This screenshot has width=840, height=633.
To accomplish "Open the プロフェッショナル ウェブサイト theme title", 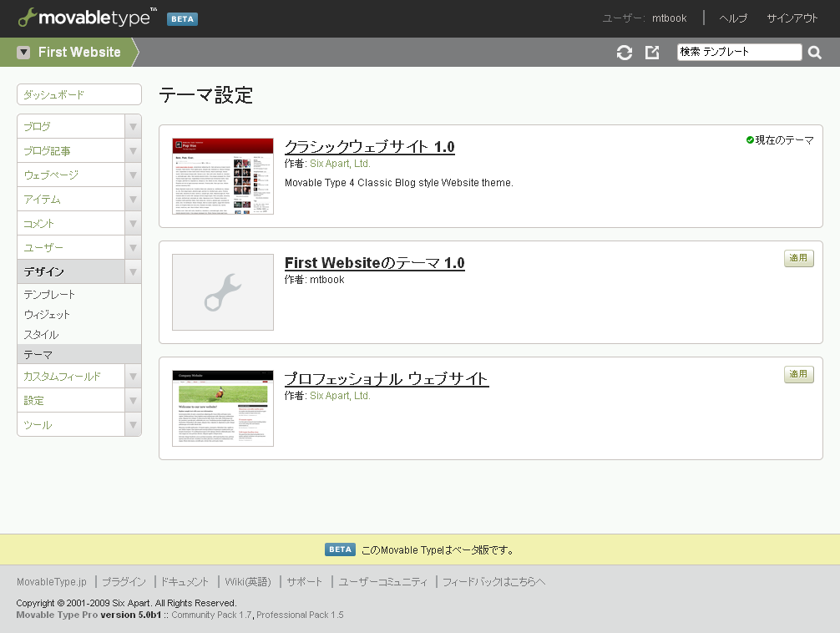I will [387, 378].
